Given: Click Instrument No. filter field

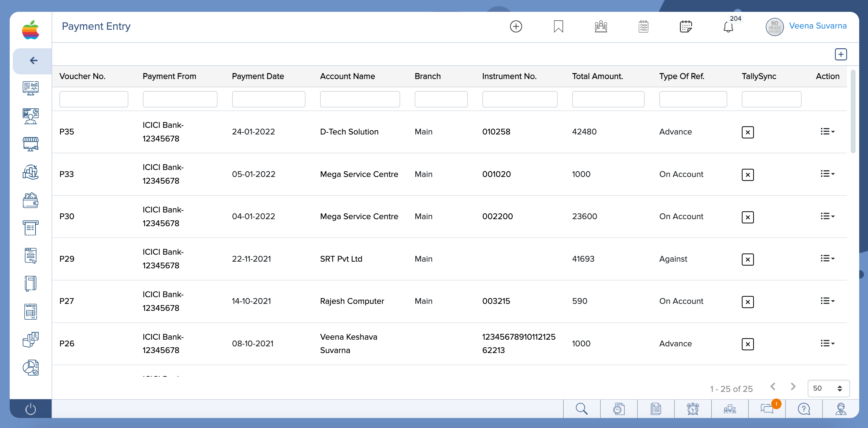Looking at the screenshot, I should 520,99.
